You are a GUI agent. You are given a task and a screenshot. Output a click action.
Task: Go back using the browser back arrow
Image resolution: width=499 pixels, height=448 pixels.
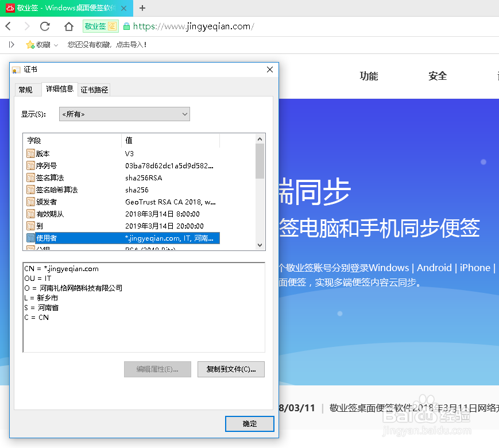(8, 26)
